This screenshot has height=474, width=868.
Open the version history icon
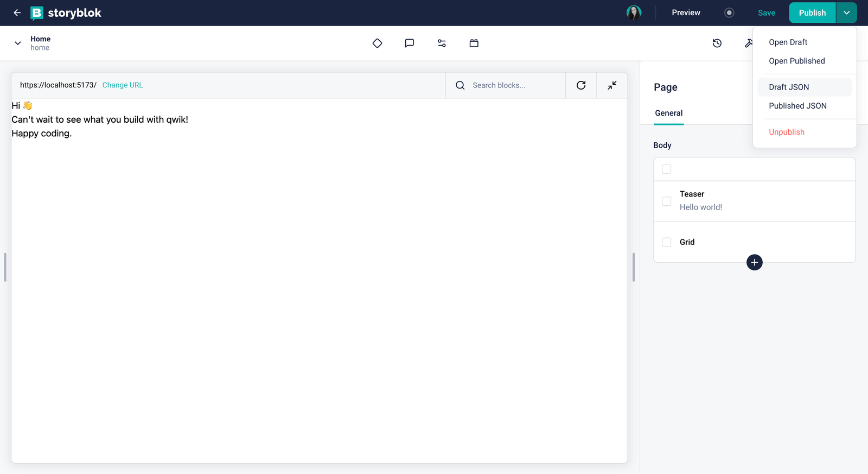717,43
